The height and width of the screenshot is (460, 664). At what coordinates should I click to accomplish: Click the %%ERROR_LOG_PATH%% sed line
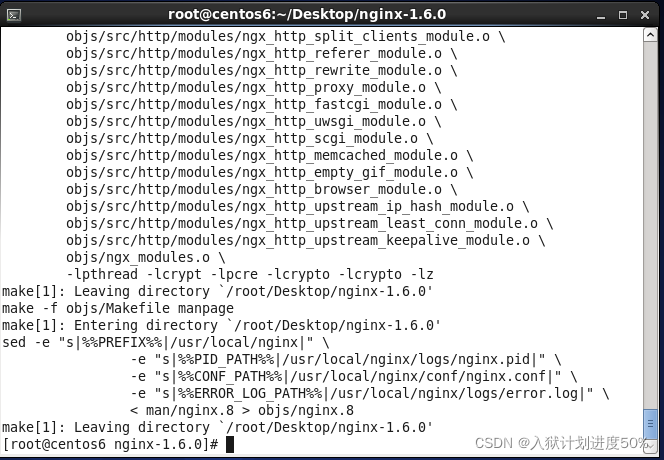click(x=370, y=393)
